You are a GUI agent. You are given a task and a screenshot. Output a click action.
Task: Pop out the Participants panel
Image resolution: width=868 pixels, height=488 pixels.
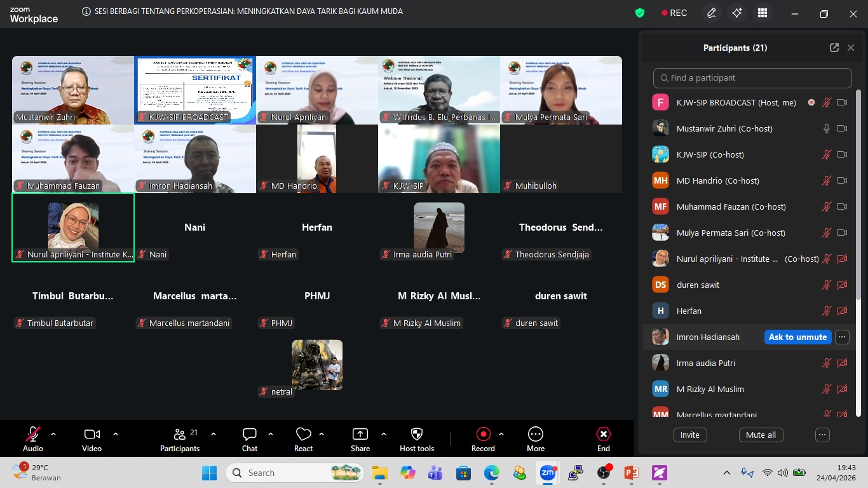pos(834,48)
